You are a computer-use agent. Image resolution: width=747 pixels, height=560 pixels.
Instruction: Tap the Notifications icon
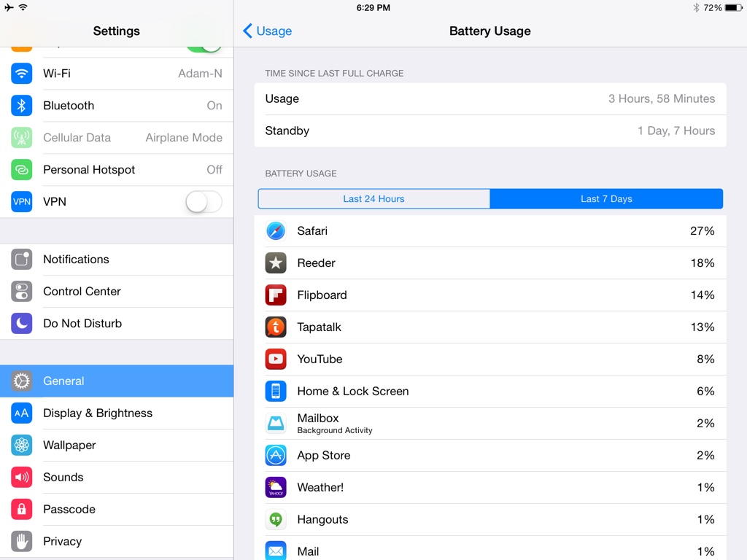click(x=21, y=259)
